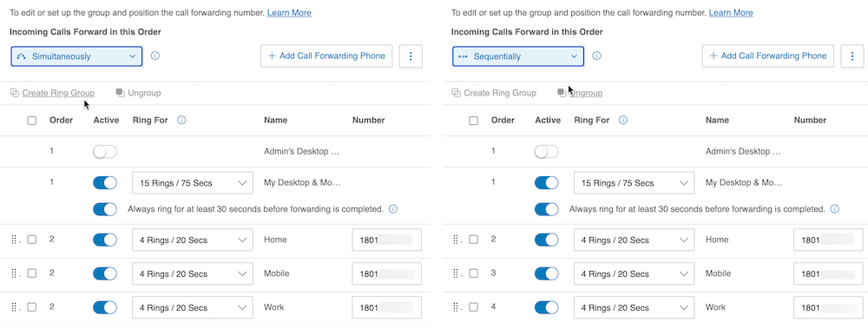Toggle Work active switch in right panel

pos(546,307)
